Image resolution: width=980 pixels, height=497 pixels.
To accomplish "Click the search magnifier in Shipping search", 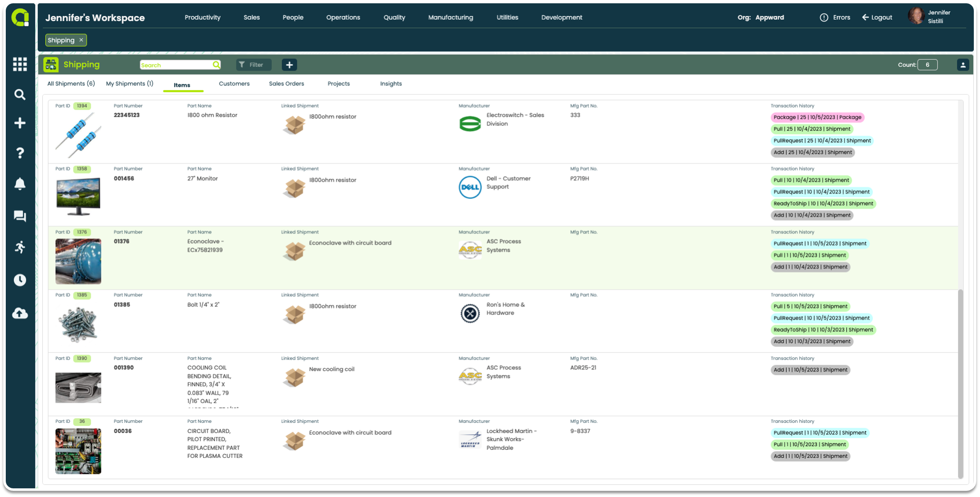I will [216, 65].
